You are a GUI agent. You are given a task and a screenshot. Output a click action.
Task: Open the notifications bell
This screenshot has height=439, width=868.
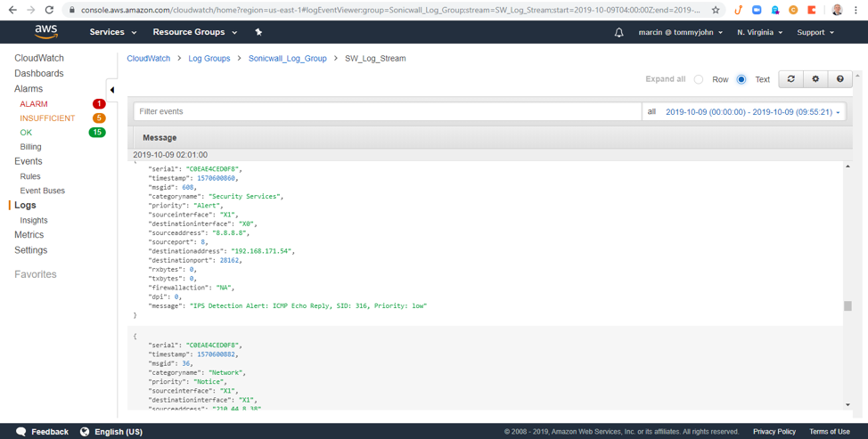(x=619, y=33)
